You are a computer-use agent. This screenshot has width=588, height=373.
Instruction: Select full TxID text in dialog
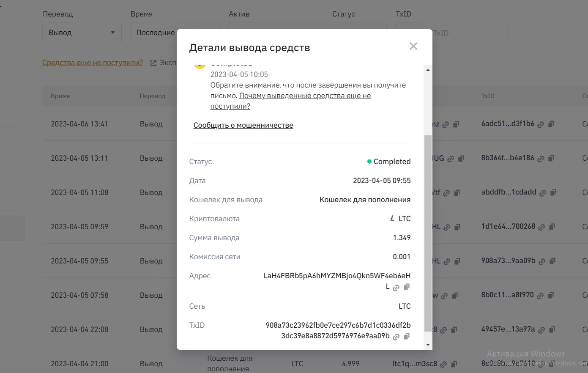[x=338, y=331]
